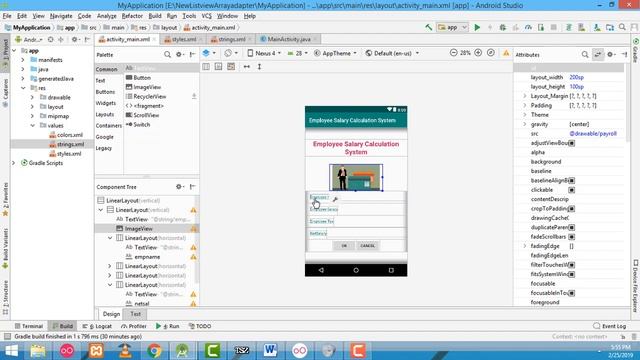Open the Nexus 4 device dropdown
The width and height of the screenshot is (640, 360).
264,53
